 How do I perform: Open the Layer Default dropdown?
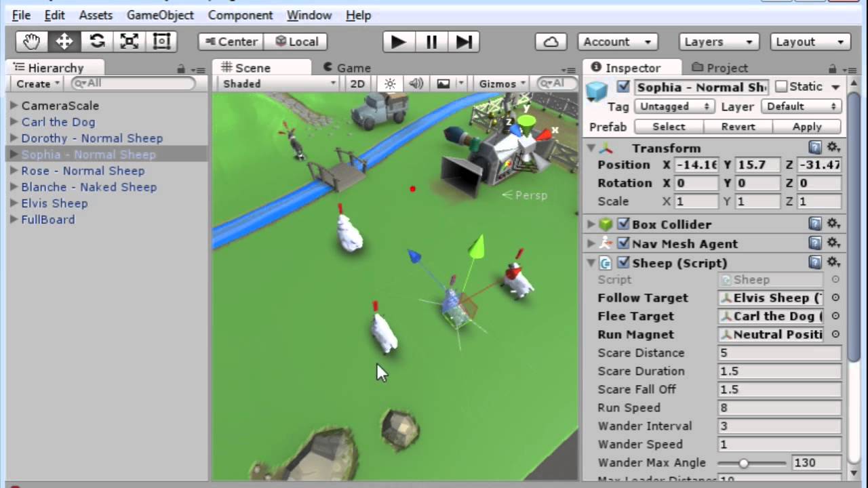(802, 106)
